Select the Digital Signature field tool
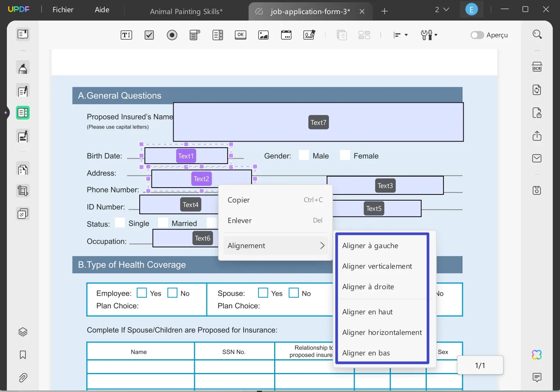This screenshot has height=392, width=560. (309, 35)
